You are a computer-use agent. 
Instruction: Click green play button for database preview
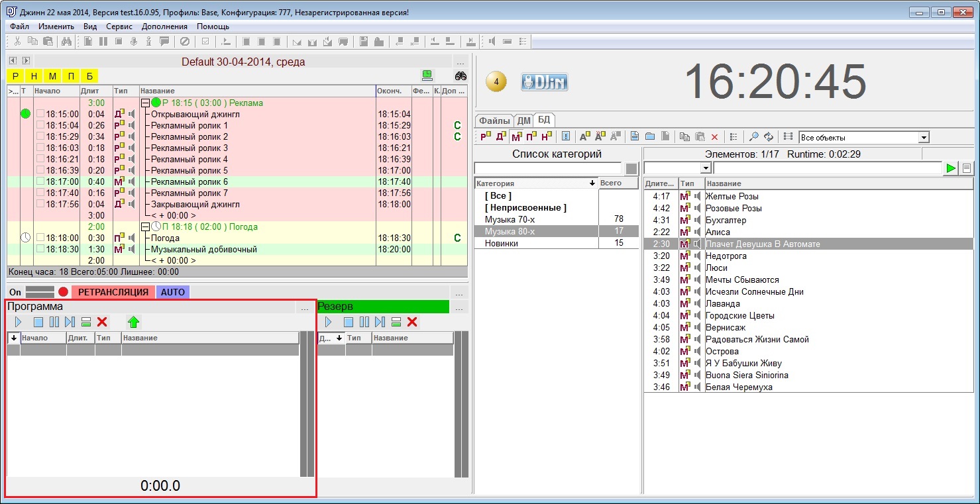click(951, 168)
